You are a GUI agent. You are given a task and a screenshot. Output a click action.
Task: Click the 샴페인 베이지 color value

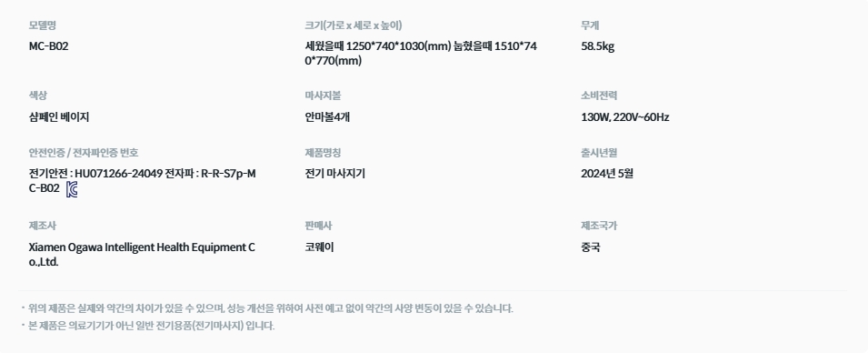pyautogui.click(x=59, y=117)
